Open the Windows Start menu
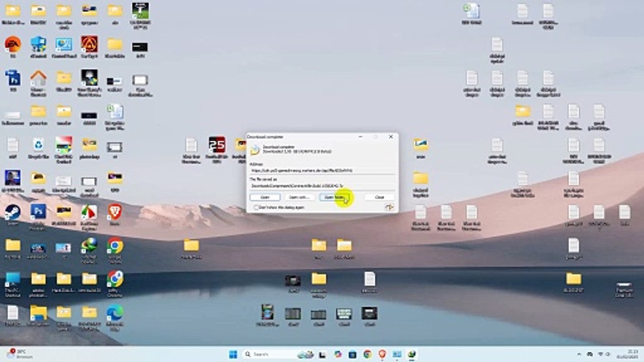The image size is (644, 362). 233,354
